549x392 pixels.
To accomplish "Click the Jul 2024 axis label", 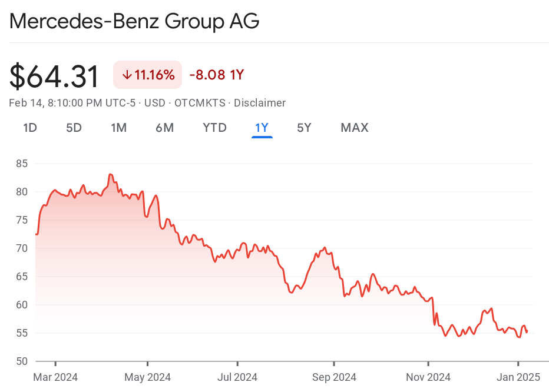I will tap(237, 377).
